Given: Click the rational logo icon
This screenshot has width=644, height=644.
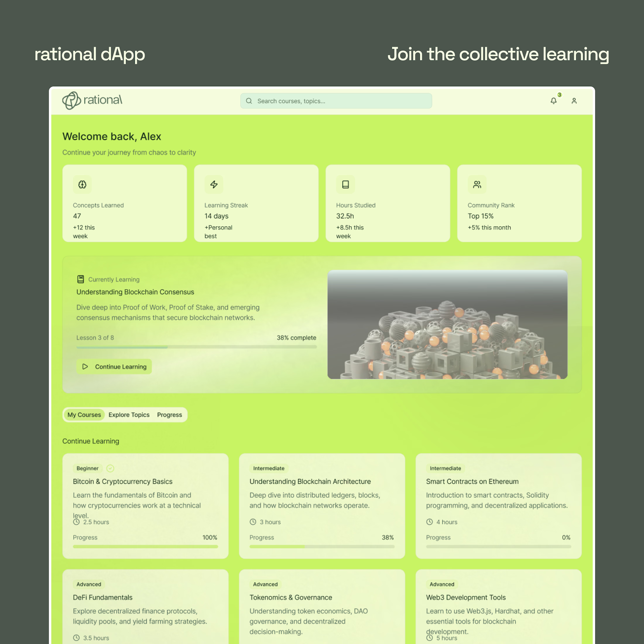Looking at the screenshot, I should pos(71,100).
